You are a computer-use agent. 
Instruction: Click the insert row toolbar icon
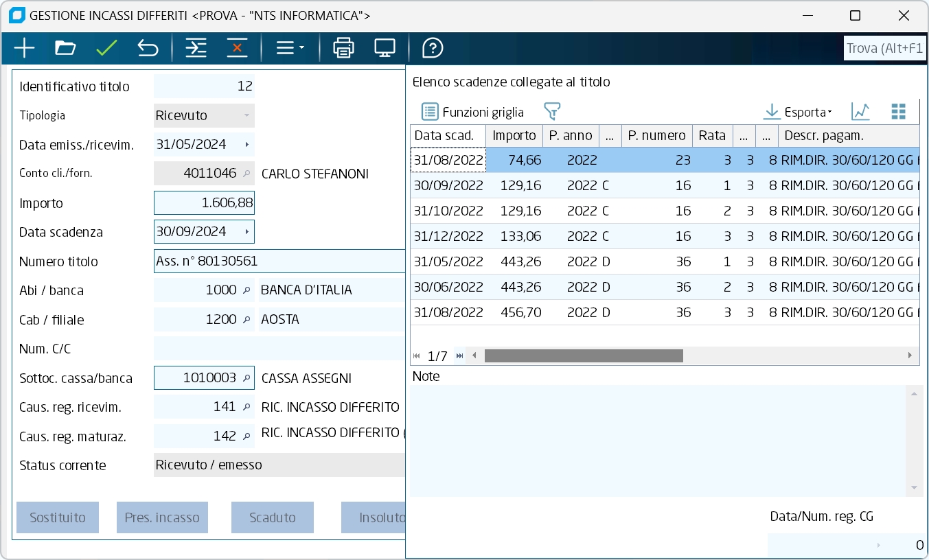coord(196,48)
